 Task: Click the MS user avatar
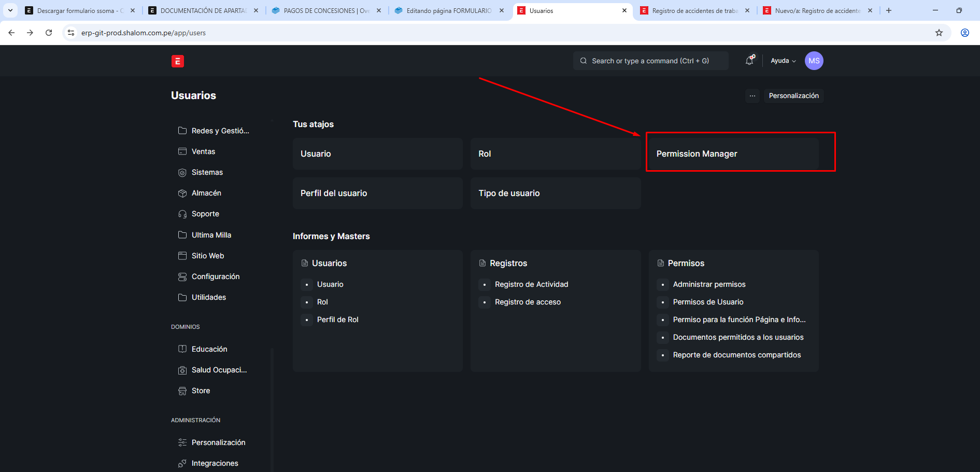tap(814, 61)
